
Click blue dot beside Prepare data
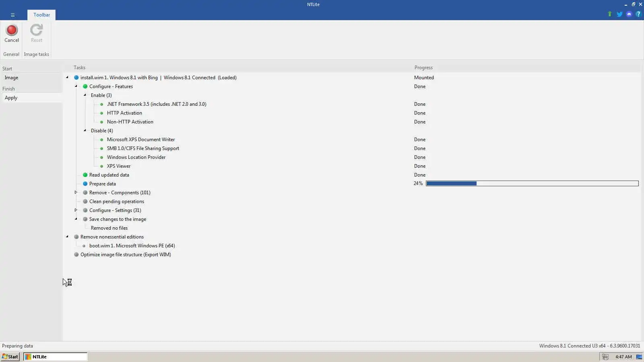tap(85, 184)
